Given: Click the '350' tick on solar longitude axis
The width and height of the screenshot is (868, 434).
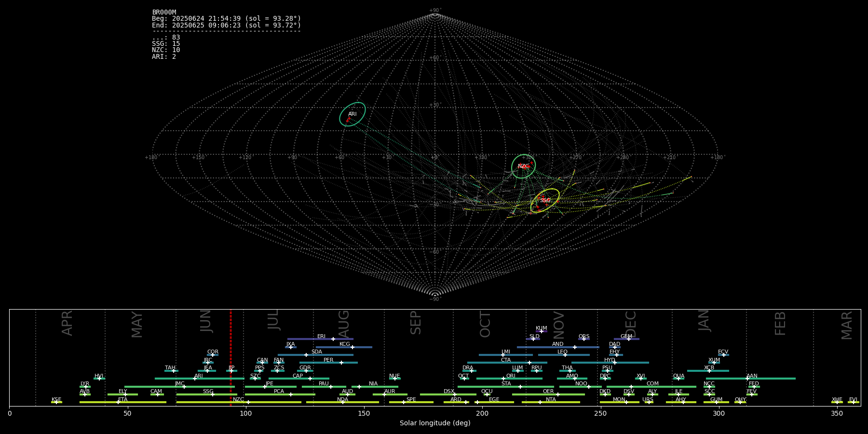Looking at the screenshot, I should [x=837, y=414].
